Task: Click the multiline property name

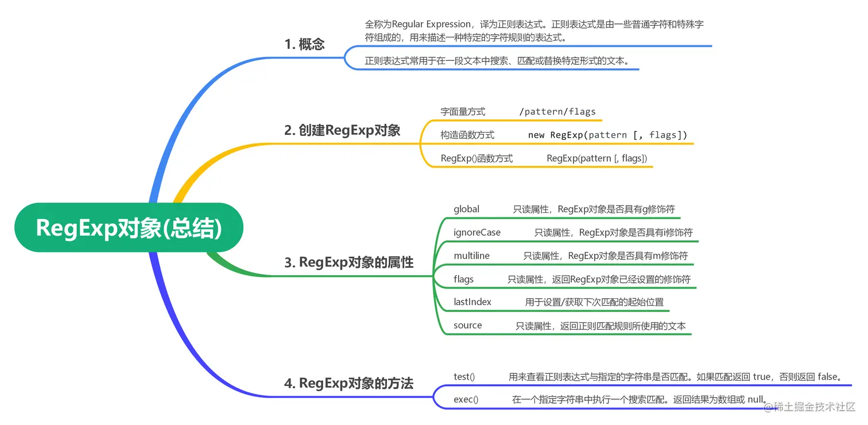Action: [x=471, y=256]
